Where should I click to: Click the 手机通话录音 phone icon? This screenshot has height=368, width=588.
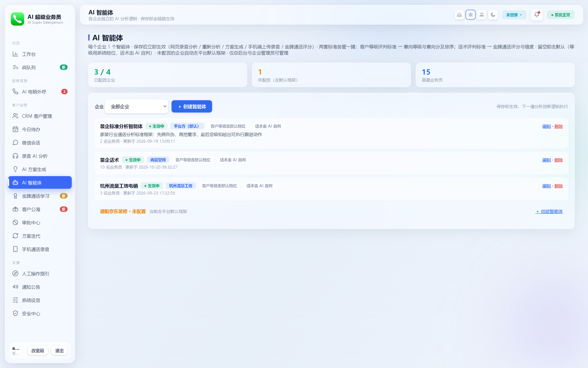[x=15, y=249]
